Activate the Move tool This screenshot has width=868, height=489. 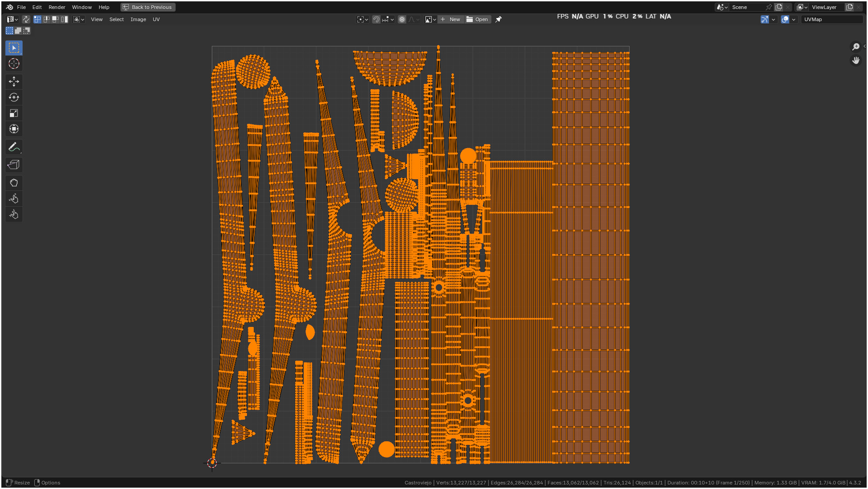pos(14,81)
